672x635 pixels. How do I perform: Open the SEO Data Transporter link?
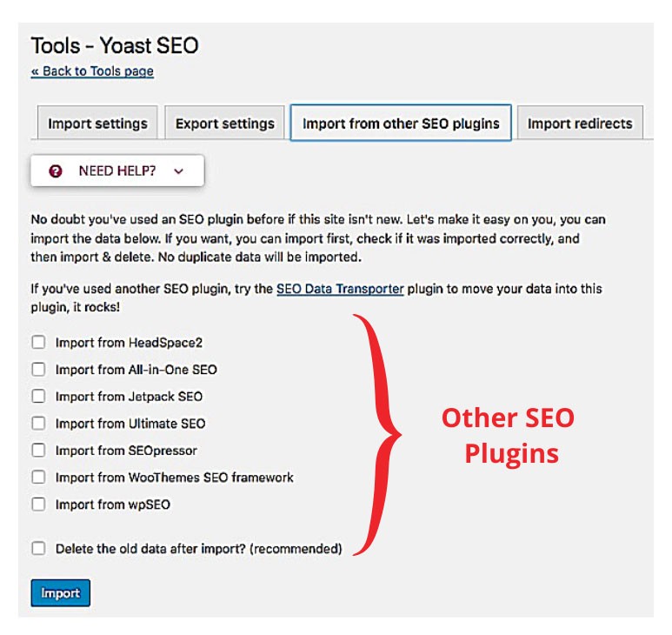click(x=340, y=289)
